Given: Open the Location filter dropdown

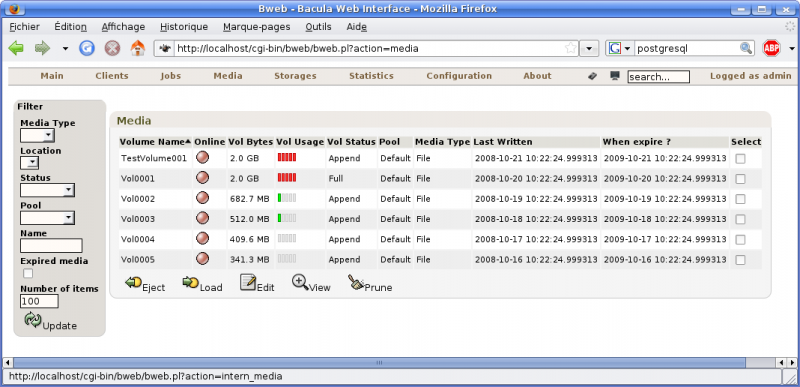Looking at the screenshot, I should pos(29,163).
